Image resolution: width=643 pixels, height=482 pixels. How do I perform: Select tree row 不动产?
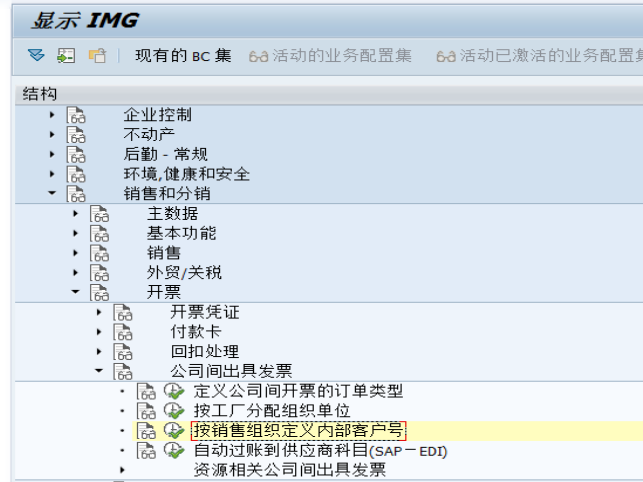tap(329, 135)
